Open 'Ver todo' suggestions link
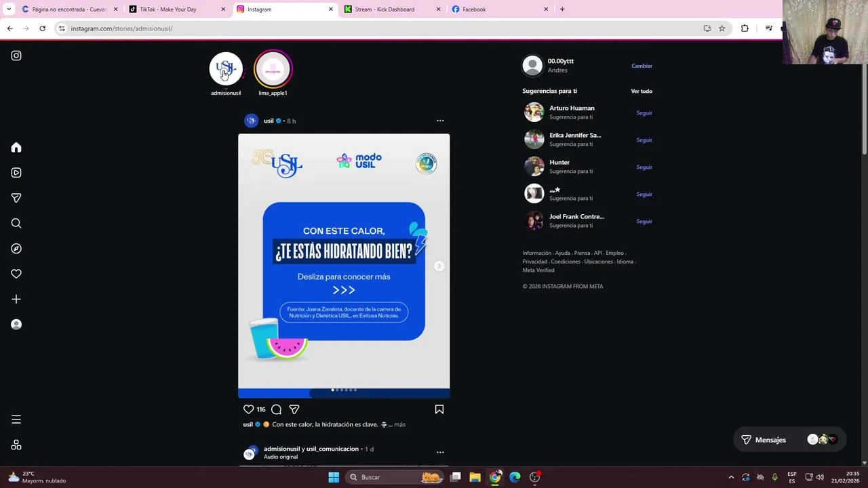868x488 pixels. pyautogui.click(x=642, y=91)
